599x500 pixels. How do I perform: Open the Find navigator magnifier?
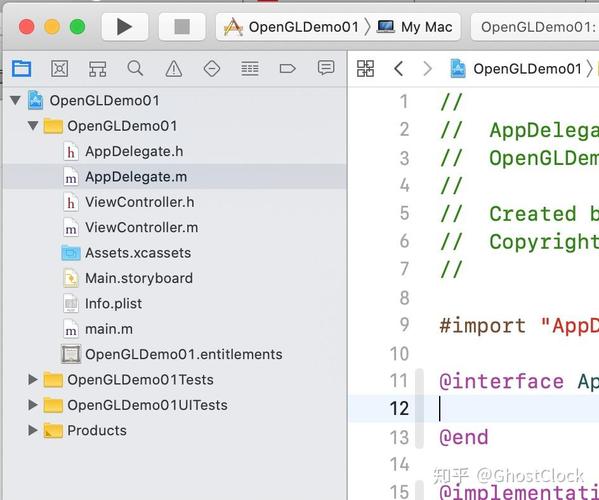[x=135, y=69]
